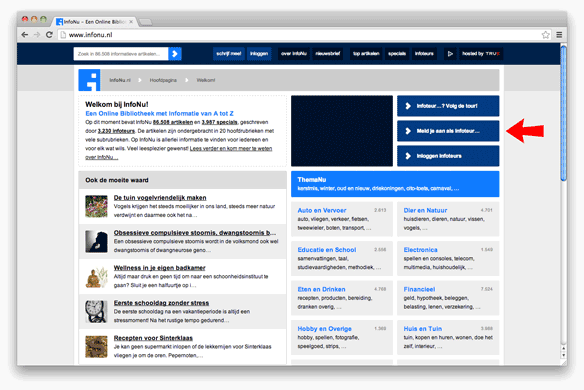Click 'Welkom!' breadcrumb
Image resolution: width=584 pixels, height=390 pixels.
(x=206, y=80)
